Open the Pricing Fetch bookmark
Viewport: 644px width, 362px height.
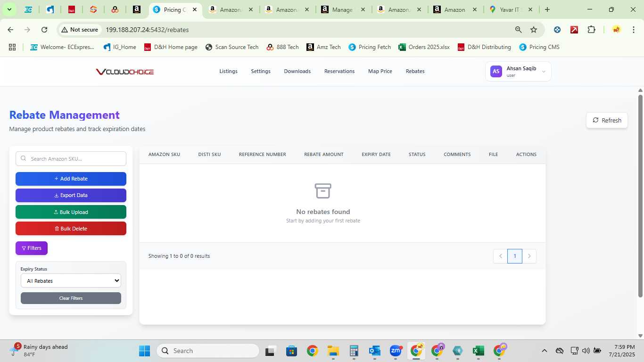tap(370, 47)
